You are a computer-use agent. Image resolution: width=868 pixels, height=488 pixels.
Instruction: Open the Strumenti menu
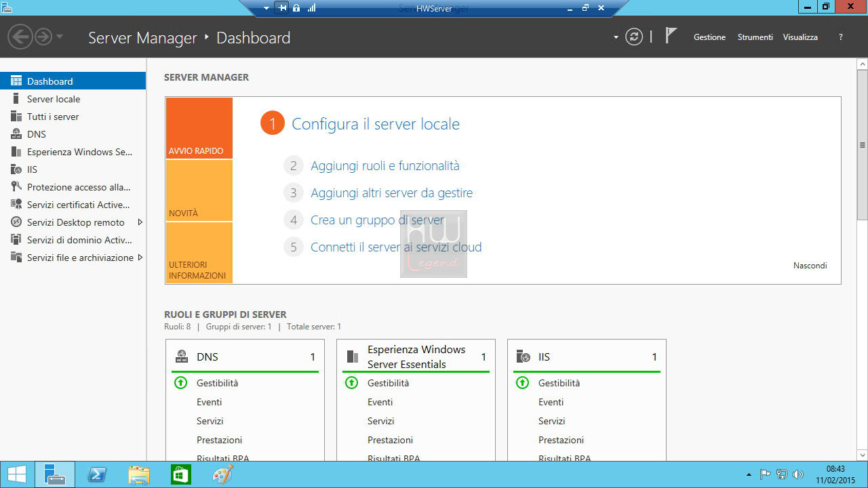[755, 37]
